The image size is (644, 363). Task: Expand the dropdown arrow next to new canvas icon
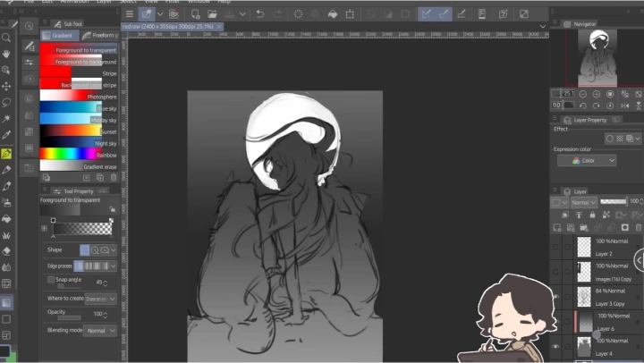coord(160,14)
